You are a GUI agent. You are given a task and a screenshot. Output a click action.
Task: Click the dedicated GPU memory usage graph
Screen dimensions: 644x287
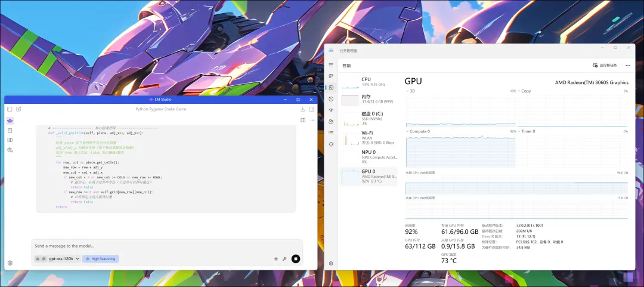click(516, 184)
